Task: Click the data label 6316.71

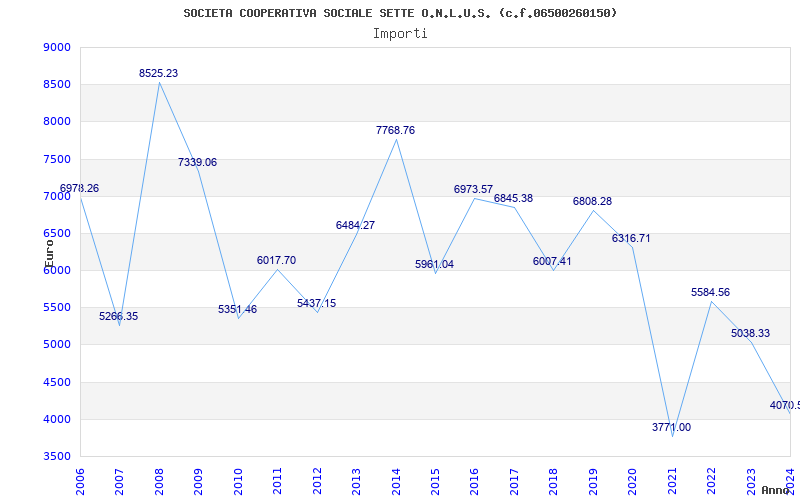Action: point(631,238)
